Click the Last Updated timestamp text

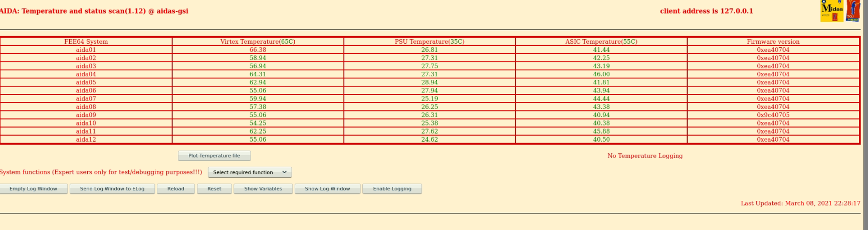point(800,203)
